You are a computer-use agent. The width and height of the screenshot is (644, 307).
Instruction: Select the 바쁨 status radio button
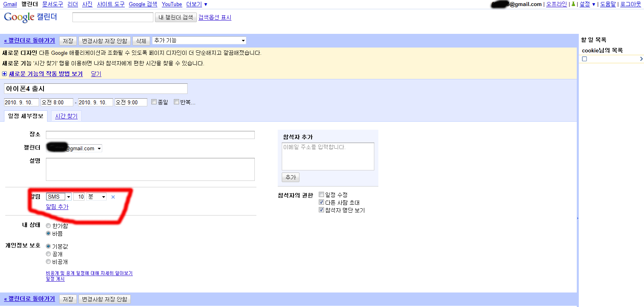coord(48,233)
